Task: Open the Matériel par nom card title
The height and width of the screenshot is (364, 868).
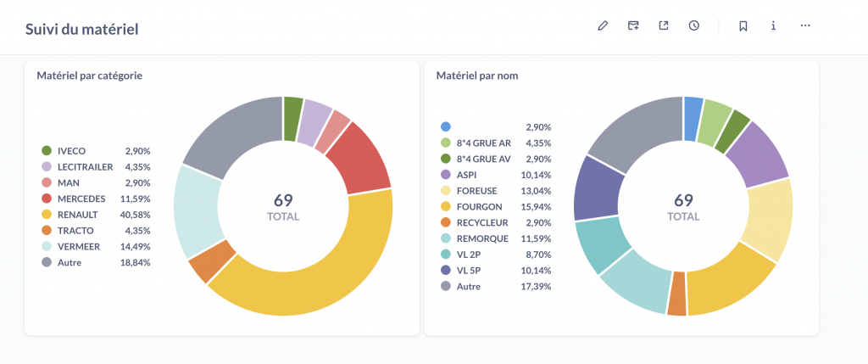Action: [476, 76]
